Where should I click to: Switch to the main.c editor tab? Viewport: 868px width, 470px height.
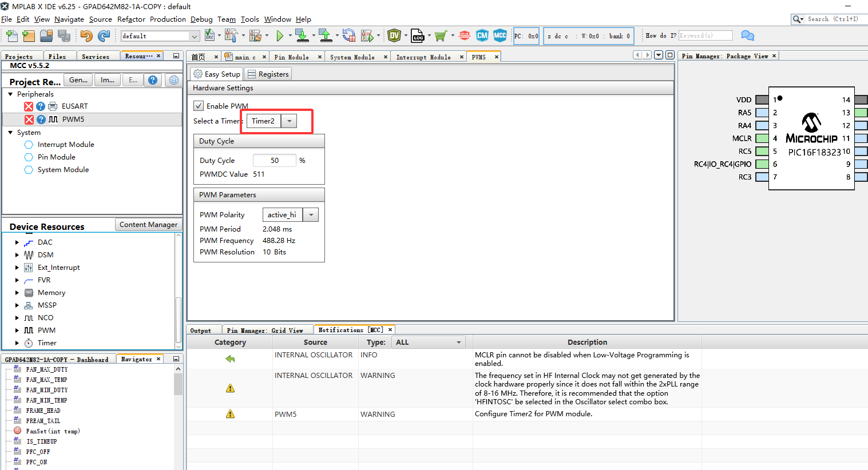(245, 57)
